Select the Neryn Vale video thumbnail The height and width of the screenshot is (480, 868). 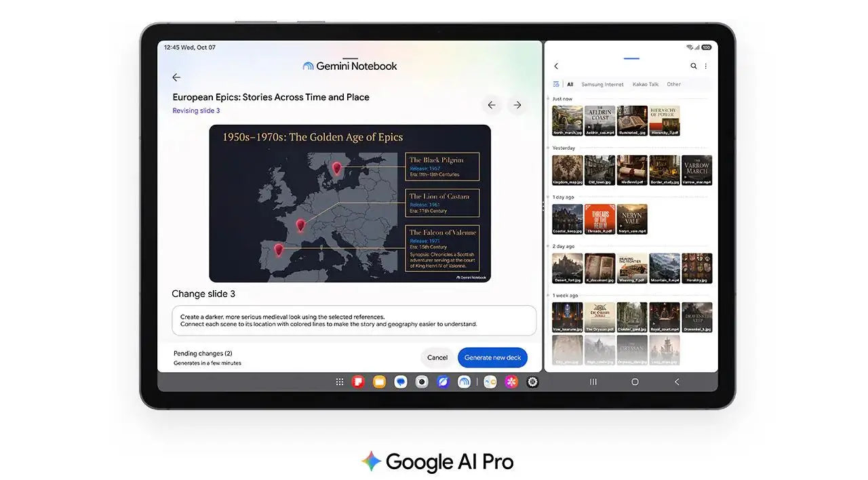click(x=632, y=219)
